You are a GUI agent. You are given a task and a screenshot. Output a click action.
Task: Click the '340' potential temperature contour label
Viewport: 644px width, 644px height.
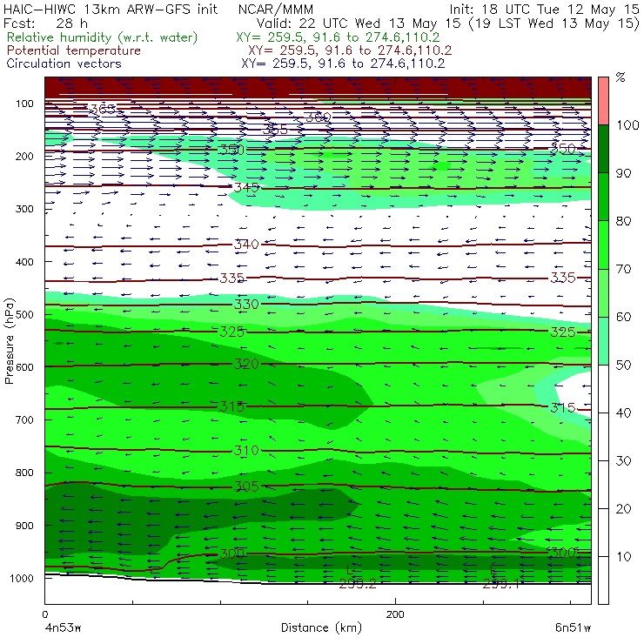click(246, 245)
